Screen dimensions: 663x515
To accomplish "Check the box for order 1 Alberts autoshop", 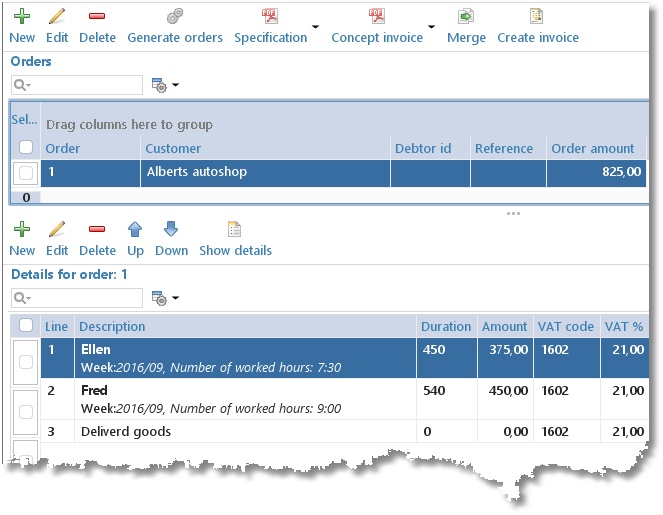I will click(26, 173).
